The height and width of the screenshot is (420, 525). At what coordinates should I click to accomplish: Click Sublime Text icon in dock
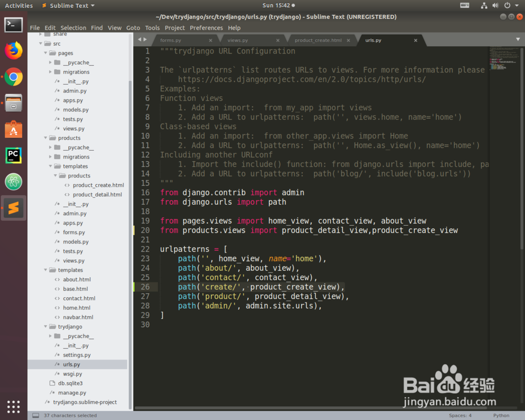(14, 208)
